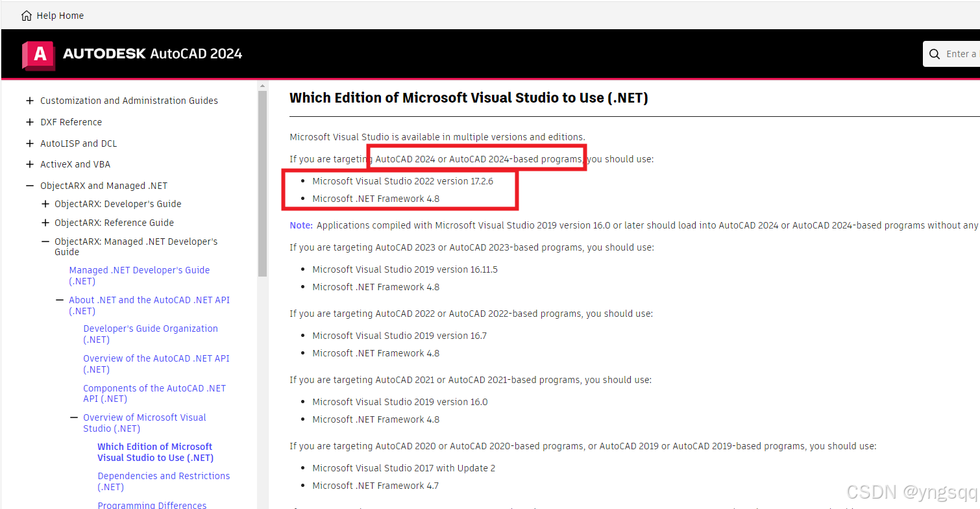Open the DXF Reference entry

tap(71, 122)
